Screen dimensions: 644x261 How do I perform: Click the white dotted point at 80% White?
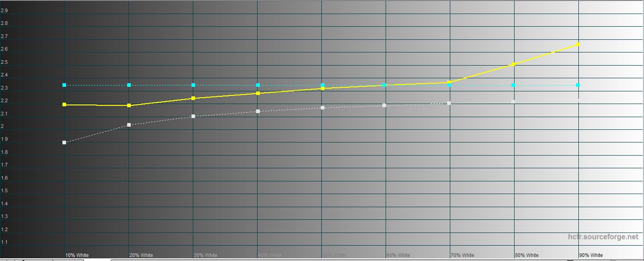(513, 102)
